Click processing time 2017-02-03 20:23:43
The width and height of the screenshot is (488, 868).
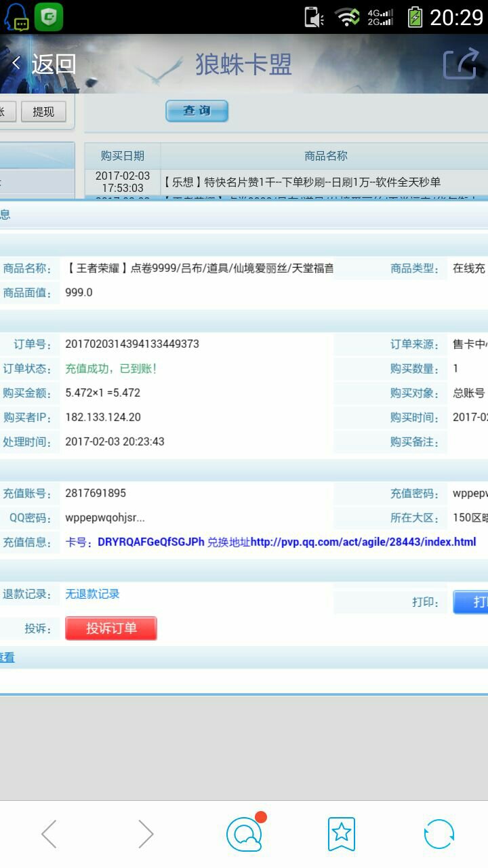(x=115, y=441)
